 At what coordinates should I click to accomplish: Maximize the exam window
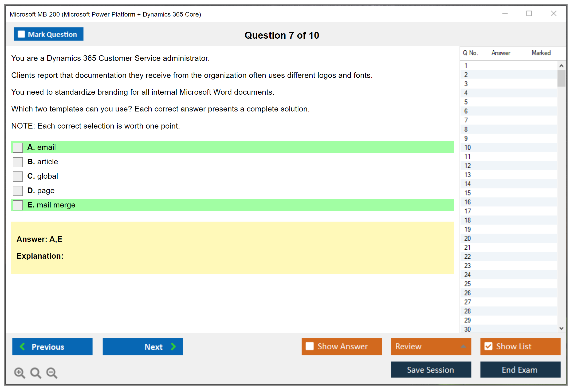(529, 14)
